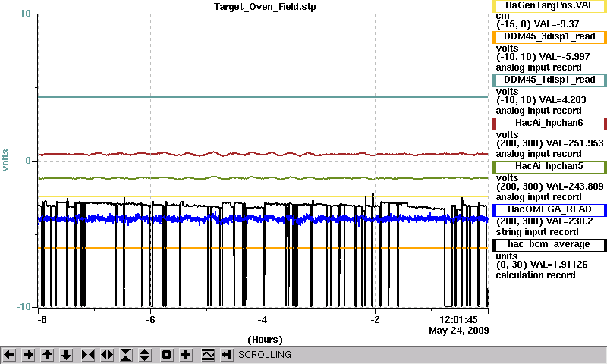The image size is (607, 364).
Task: Click the -2 hours tick label
Action: [x=375, y=320]
